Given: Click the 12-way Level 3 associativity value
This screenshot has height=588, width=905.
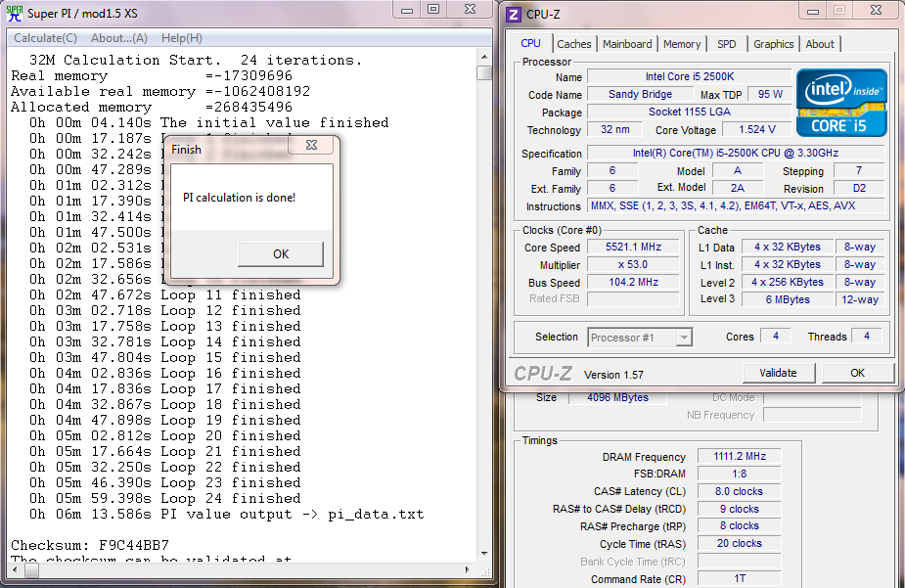Looking at the screenshot, I should coord(859,299).
